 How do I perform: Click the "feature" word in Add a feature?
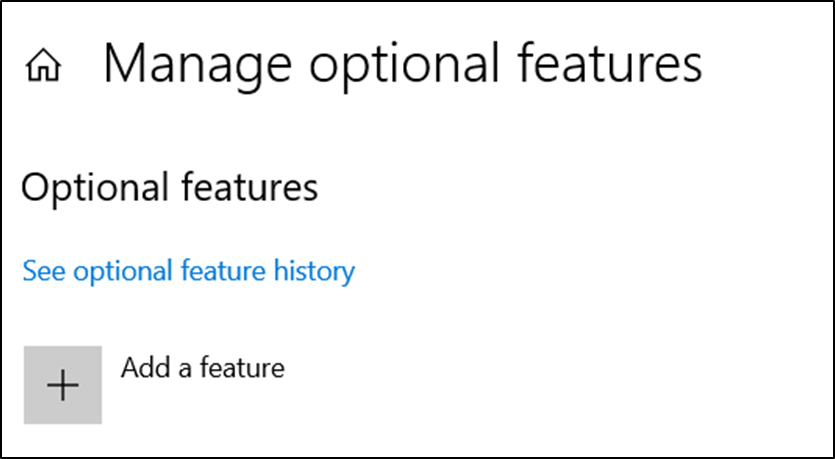[x=242, y=368]
